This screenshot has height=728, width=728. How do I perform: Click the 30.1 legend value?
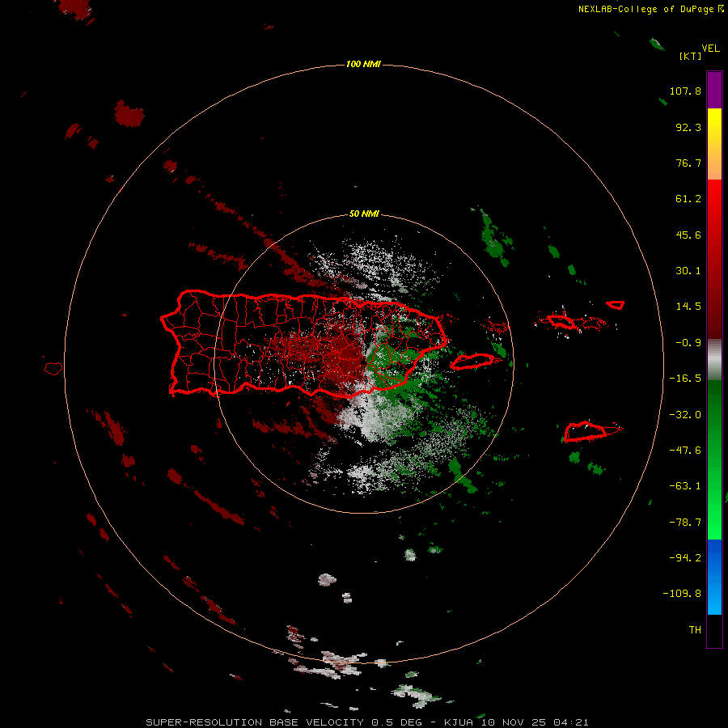pos(688,271)
